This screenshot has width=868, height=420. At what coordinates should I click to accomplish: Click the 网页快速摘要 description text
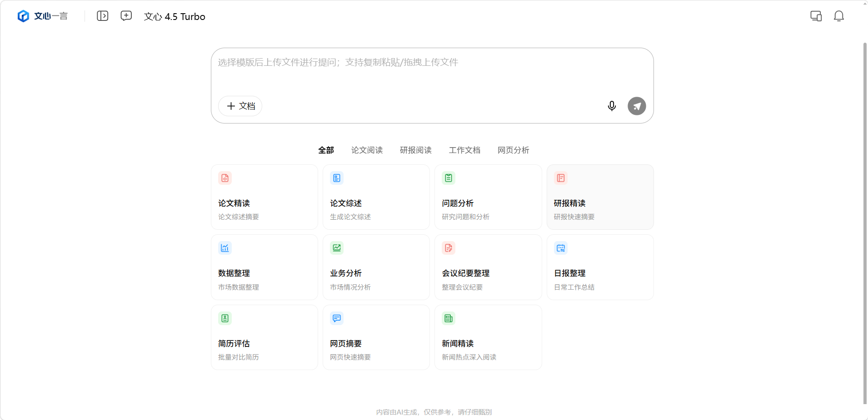350,357
